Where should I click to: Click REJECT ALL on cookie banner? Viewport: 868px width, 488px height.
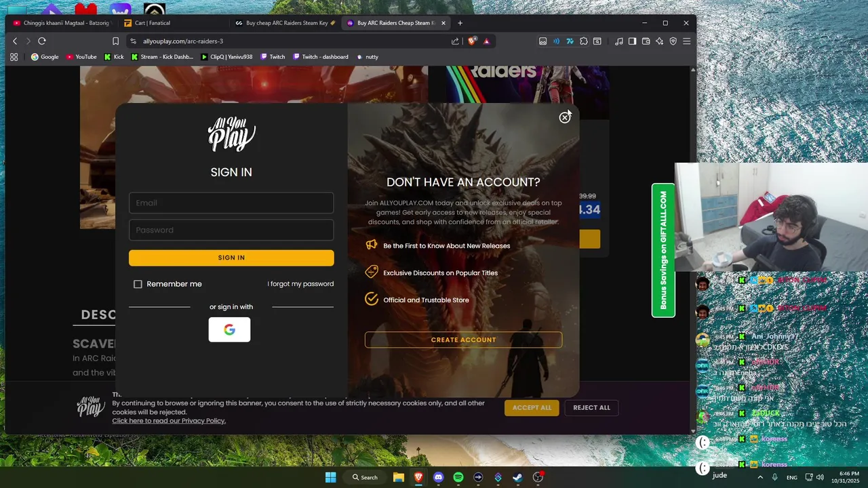[x=591, y=407]
